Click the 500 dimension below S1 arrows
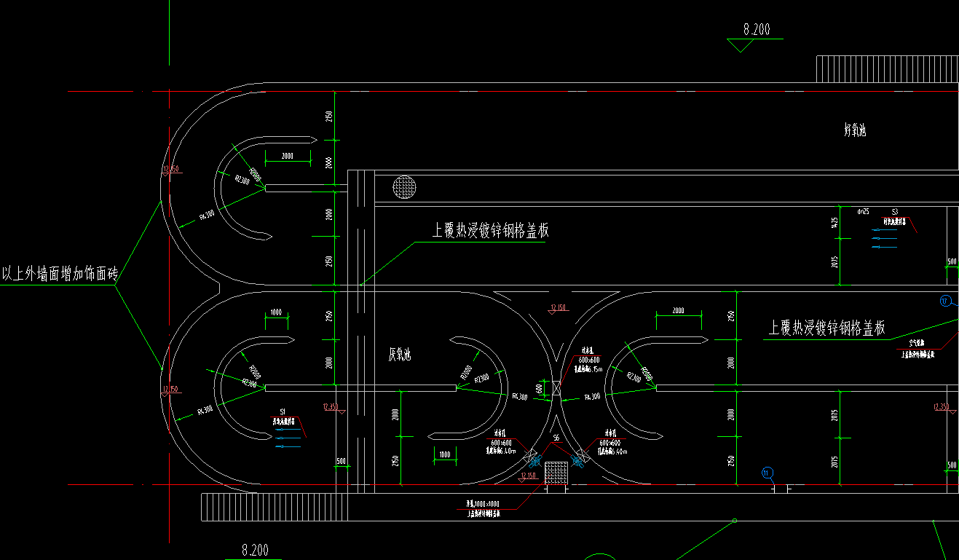This screenshot has height=560, width=959. [x=341, y=462]
